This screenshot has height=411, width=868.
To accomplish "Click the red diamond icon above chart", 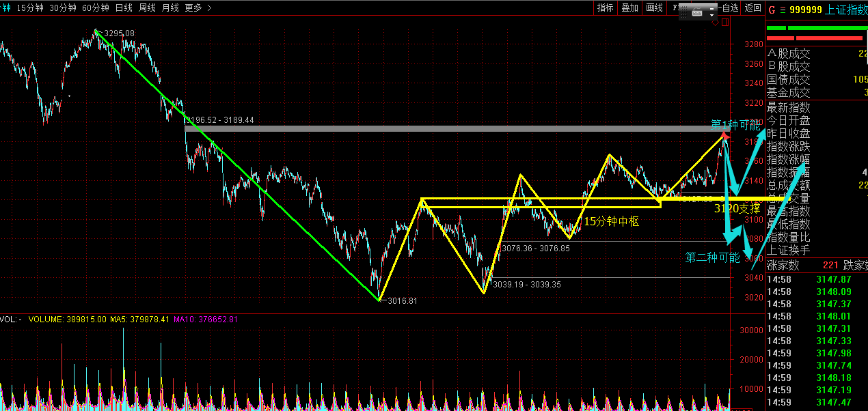I will [715, 23].
